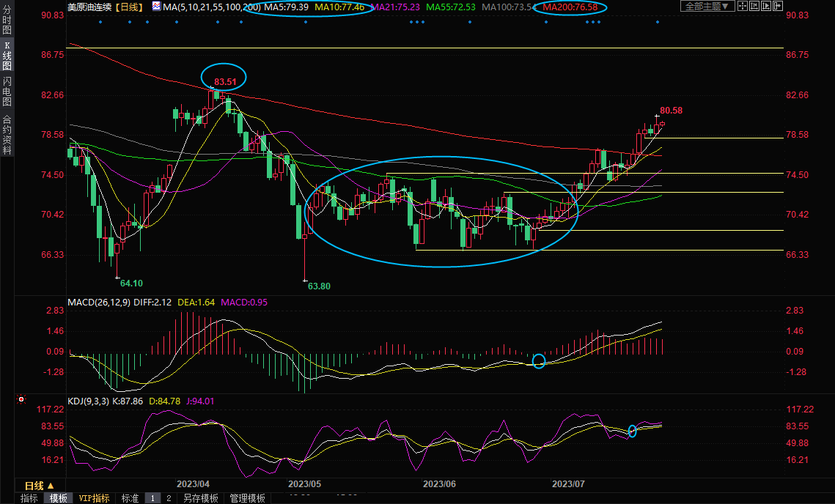The width and height of the screenshot is (835, 504).
Task: Switch to the 指标 bottom tab
Action: tap(29, 498)
